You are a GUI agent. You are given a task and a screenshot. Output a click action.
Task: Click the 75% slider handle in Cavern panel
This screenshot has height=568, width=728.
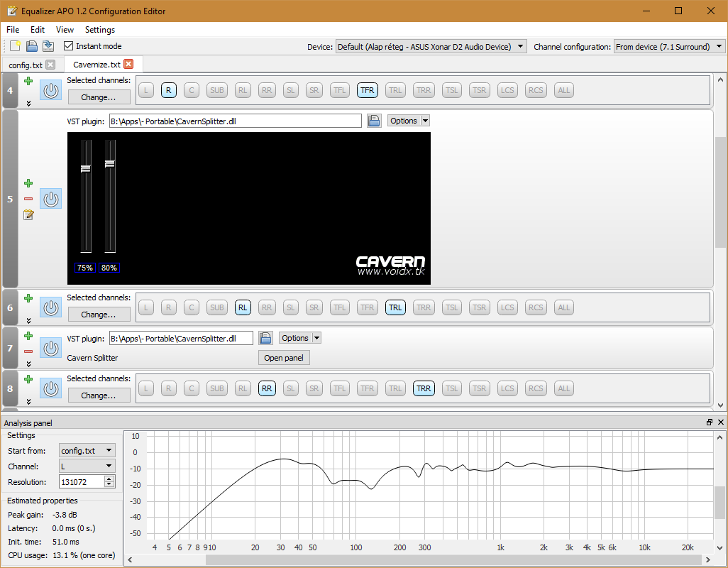[86, 168]
